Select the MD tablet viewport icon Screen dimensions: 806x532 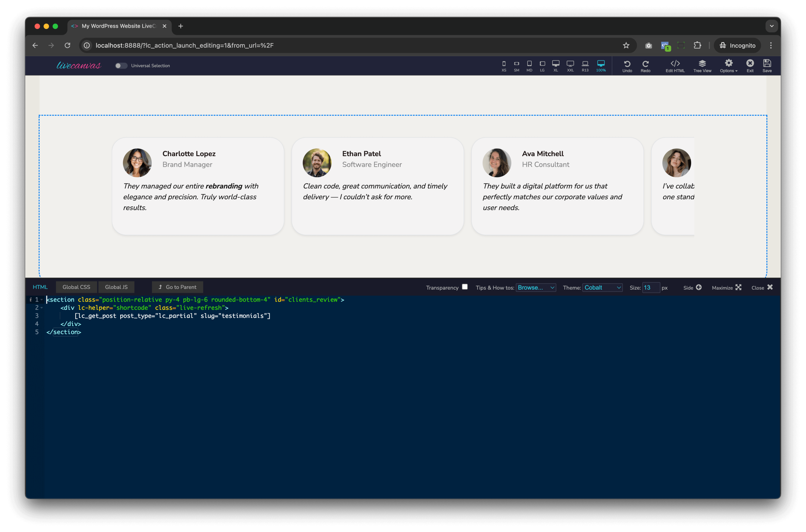(x=529, y=65)
